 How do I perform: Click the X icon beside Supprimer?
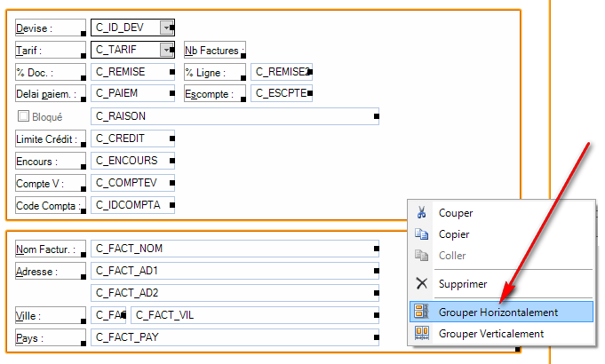point(422,284)
